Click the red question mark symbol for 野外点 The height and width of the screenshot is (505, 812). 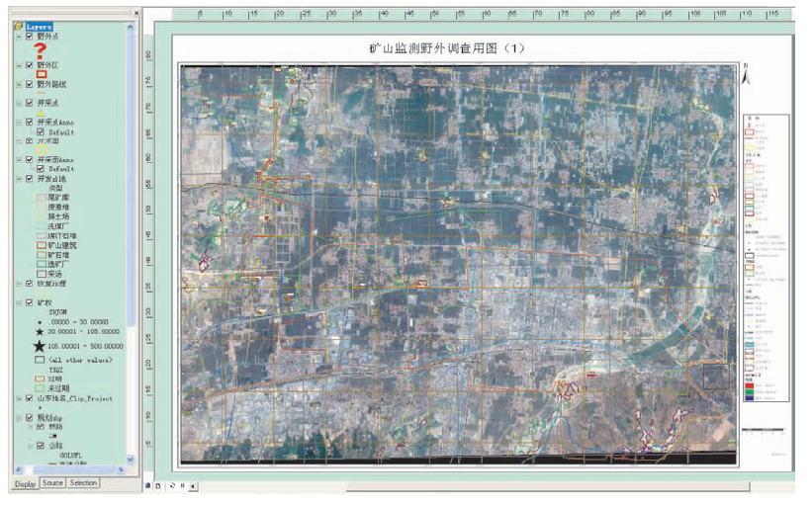click(42, 50)
